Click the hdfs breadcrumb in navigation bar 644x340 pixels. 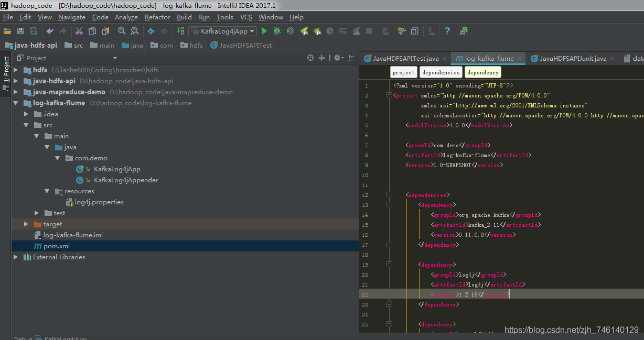click(x=196, y=46)
